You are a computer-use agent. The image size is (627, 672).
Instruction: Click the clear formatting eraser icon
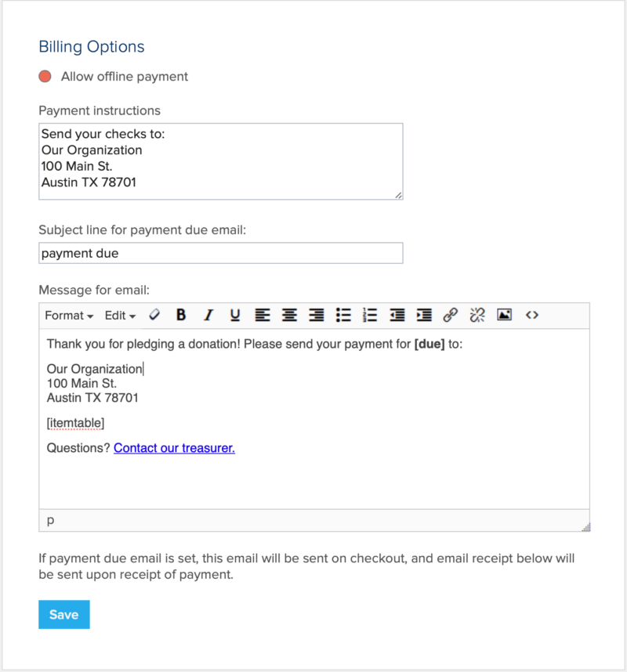click(154, 315)
